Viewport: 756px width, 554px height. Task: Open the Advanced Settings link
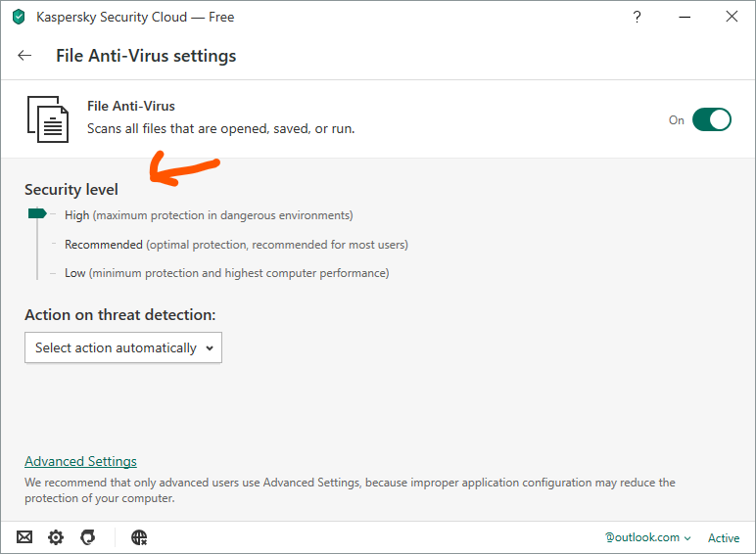(x=80, y=461)
